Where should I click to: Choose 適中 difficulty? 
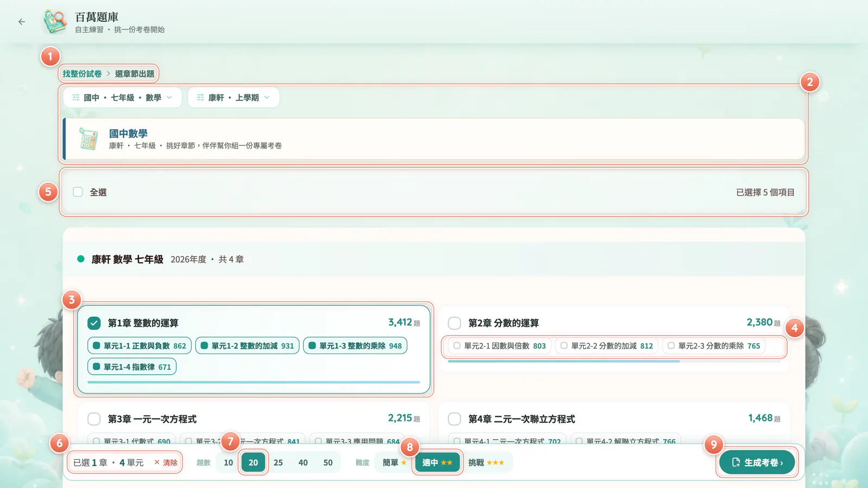click(x=437, y=463)
